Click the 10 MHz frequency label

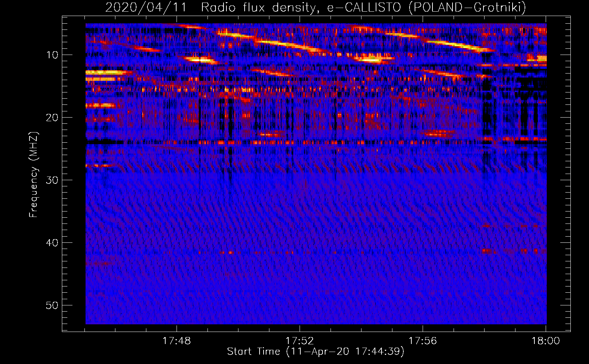tap(52, 55)
